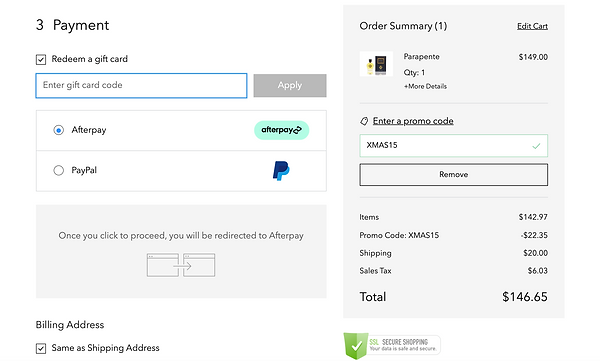Click the Qty: 1 text
Image resolution: width=600 pixels, height=361 pixels.
click(x=414, y=72)
